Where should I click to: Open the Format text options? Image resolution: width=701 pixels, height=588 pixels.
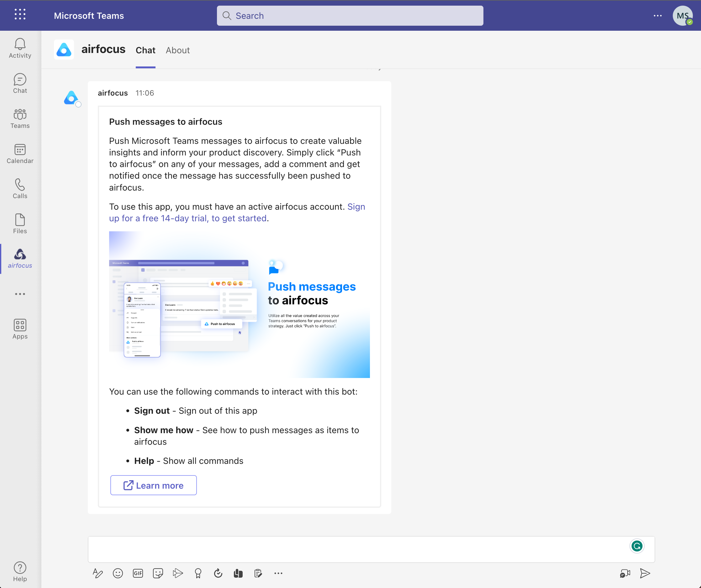click(98, 573)
